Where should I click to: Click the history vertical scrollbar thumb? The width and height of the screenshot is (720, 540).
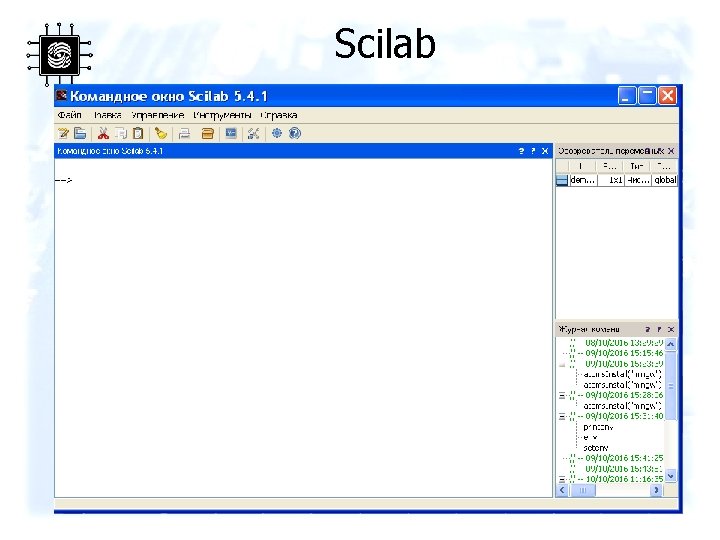pyautogui.click(x=671, y=386)
